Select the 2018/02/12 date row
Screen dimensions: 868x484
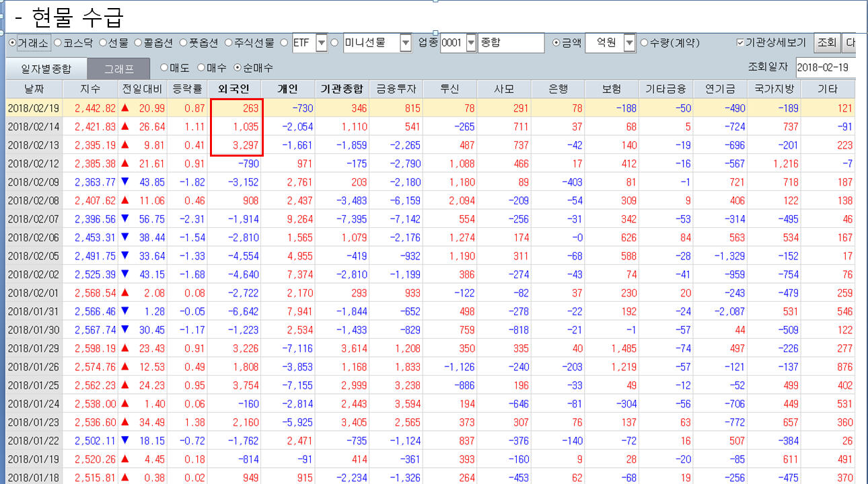click(x=33, y=163)
